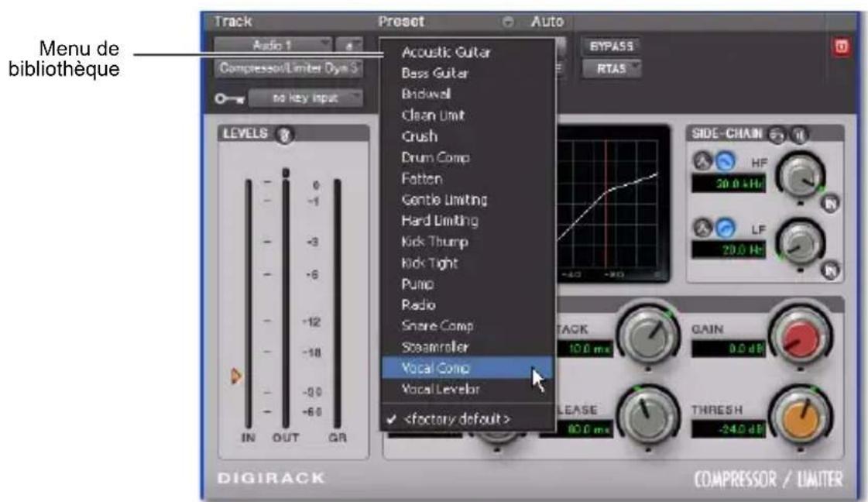Toggle the BYPASS button
The height and width of the screenshot is (502, 868).
click(611, 46)
